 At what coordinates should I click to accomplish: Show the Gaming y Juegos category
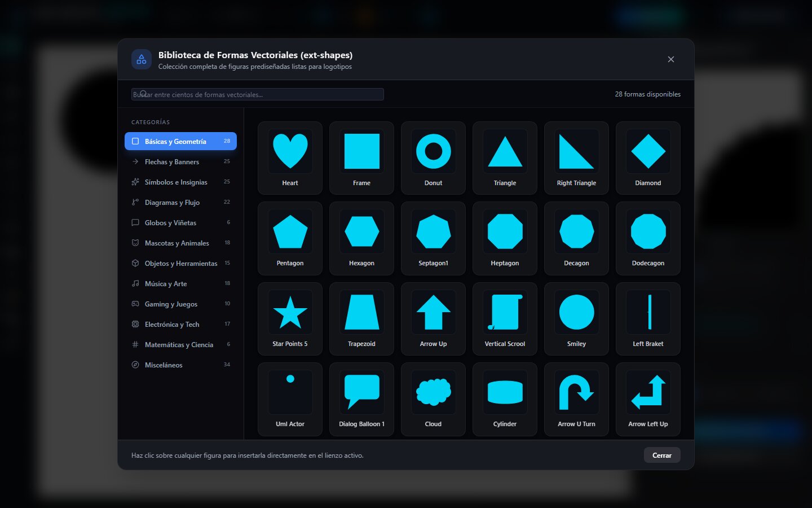180,304
